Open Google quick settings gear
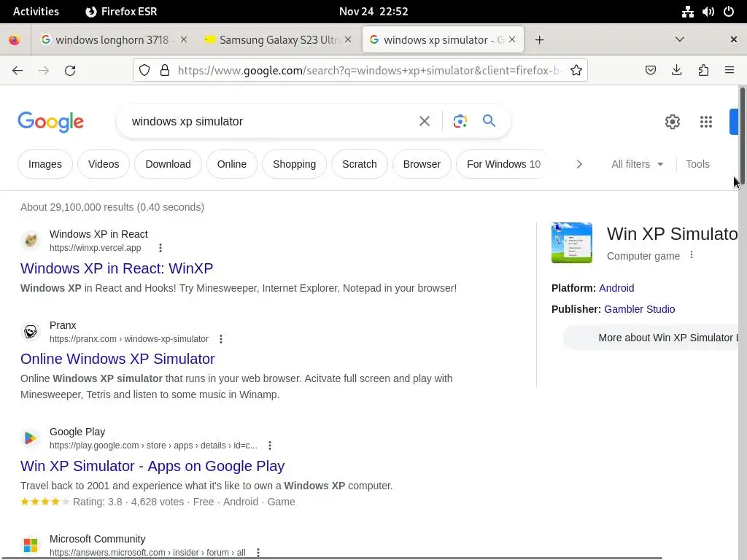 [672, 122]
